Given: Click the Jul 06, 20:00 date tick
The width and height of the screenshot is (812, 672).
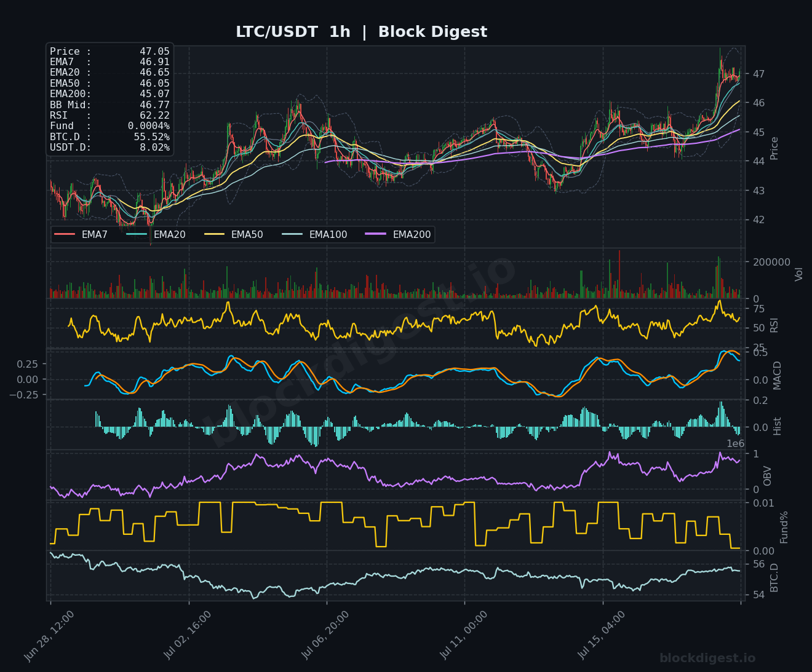Looking at the screenshot, I should pyautogui.click(x=325, y=635).
